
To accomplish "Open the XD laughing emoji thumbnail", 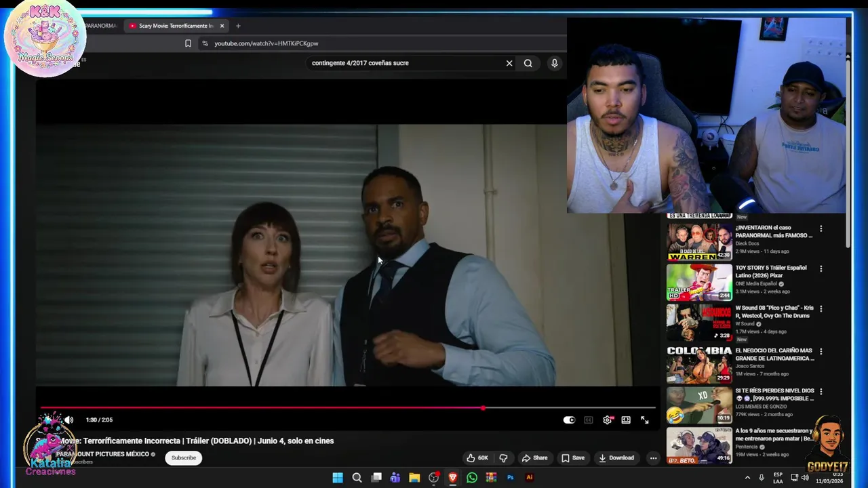I will pos(699,405).
